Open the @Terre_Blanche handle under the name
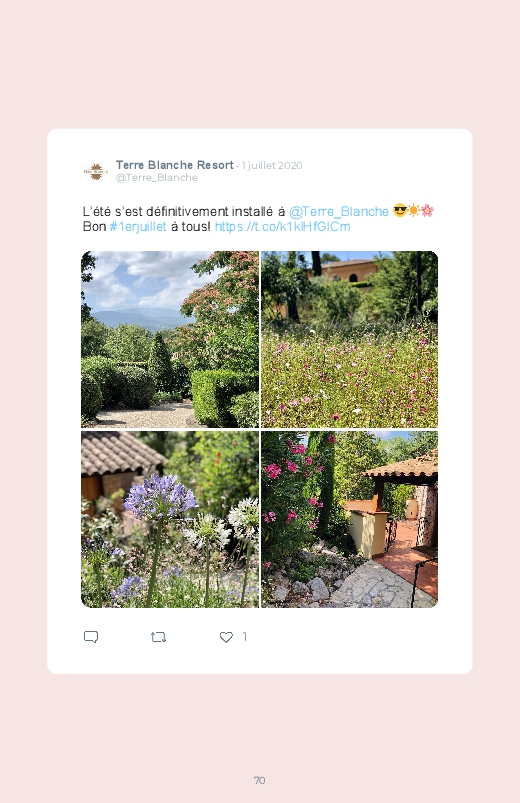This screenshot has height=803, width=520. 157,178
